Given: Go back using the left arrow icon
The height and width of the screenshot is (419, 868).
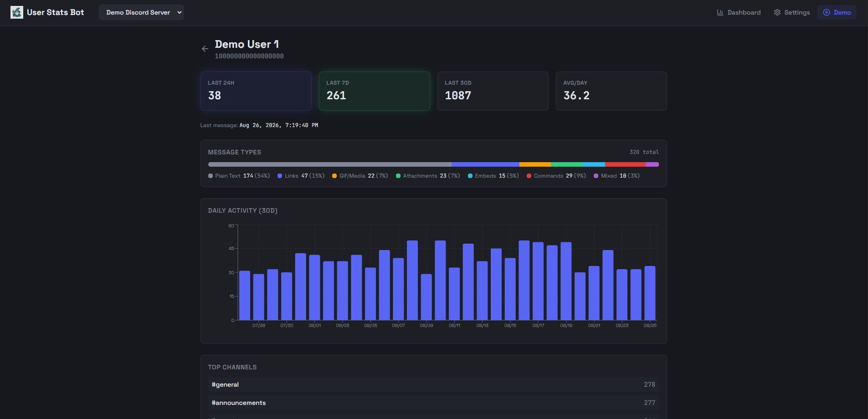Looking at the screenshot, I should pos(205,49).
